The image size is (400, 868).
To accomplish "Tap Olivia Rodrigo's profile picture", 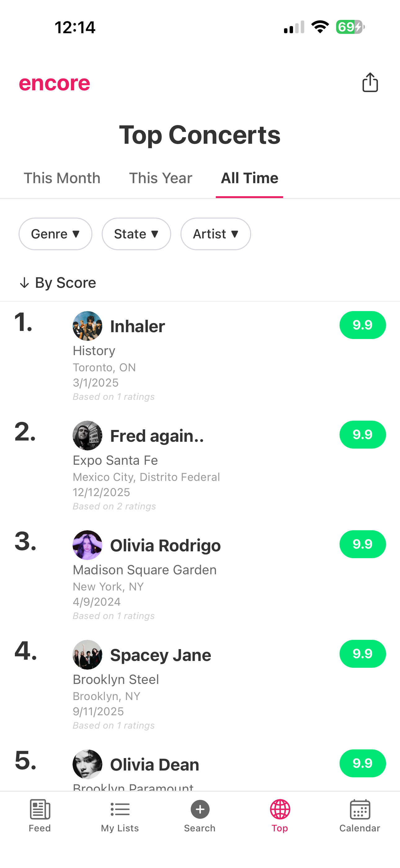I will pyautogui.click(x=87, y=545).
